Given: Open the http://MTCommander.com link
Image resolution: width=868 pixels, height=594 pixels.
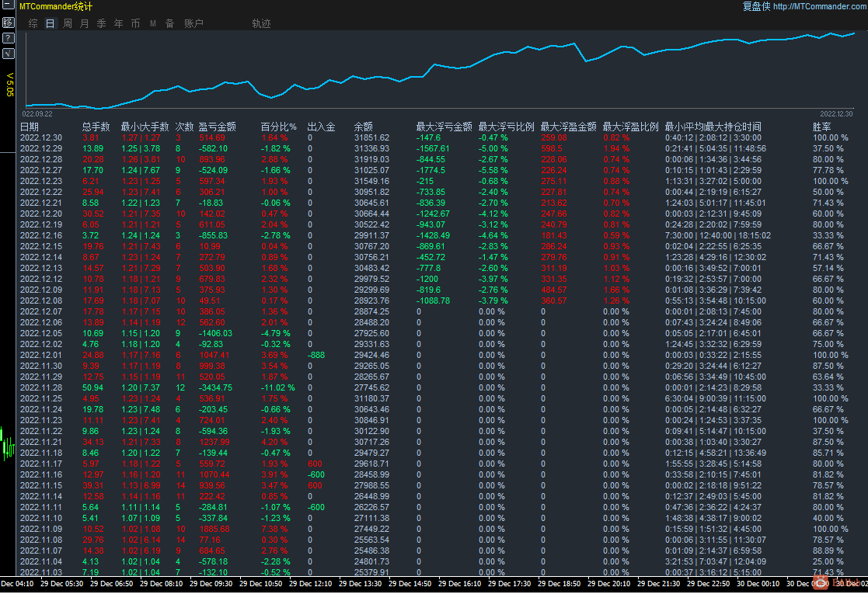Looking at the screenshot, I should [x=820, y=6].
